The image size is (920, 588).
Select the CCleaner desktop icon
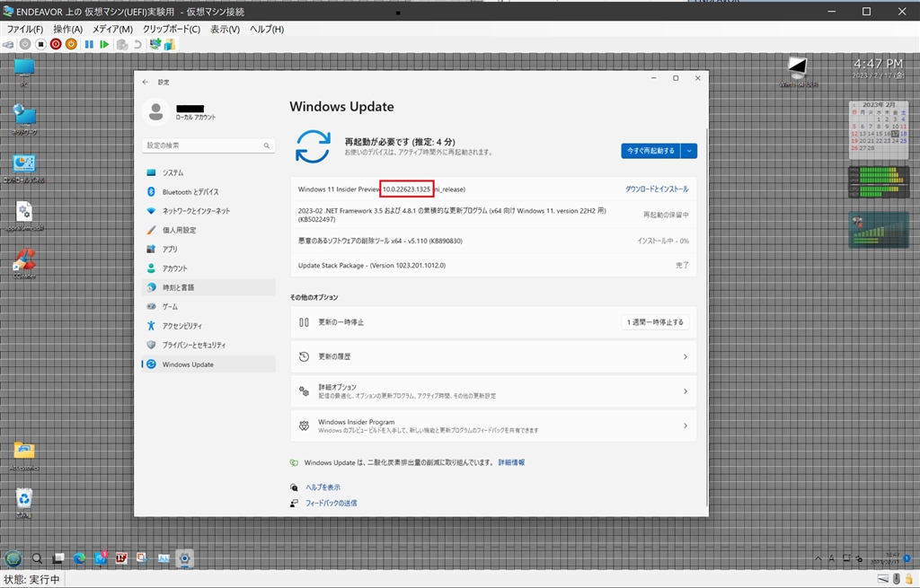pos(24,263)
